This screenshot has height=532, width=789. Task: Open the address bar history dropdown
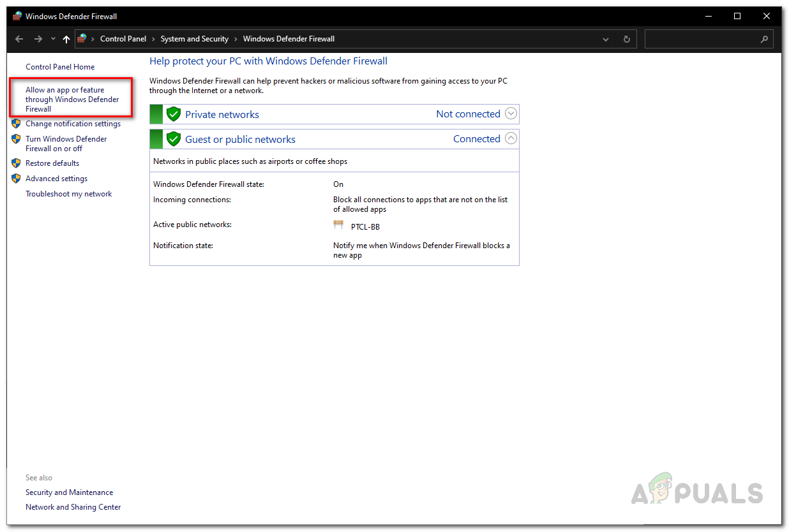pos(605,39)
